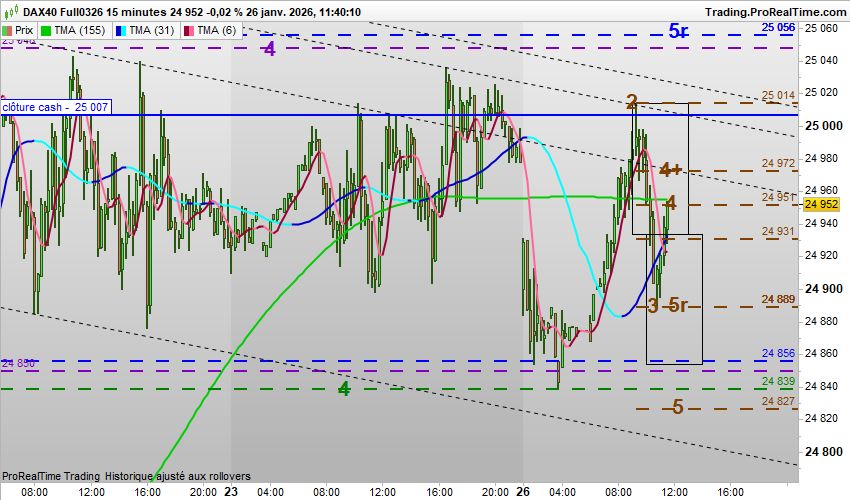Click the blue '5r' wave label

(x=678, y=31)
